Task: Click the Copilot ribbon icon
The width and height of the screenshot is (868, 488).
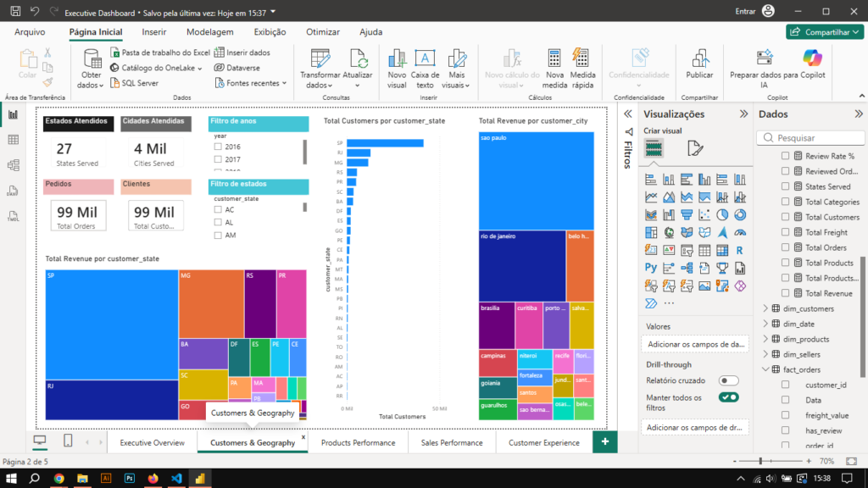Action: [x=812, y=65]
